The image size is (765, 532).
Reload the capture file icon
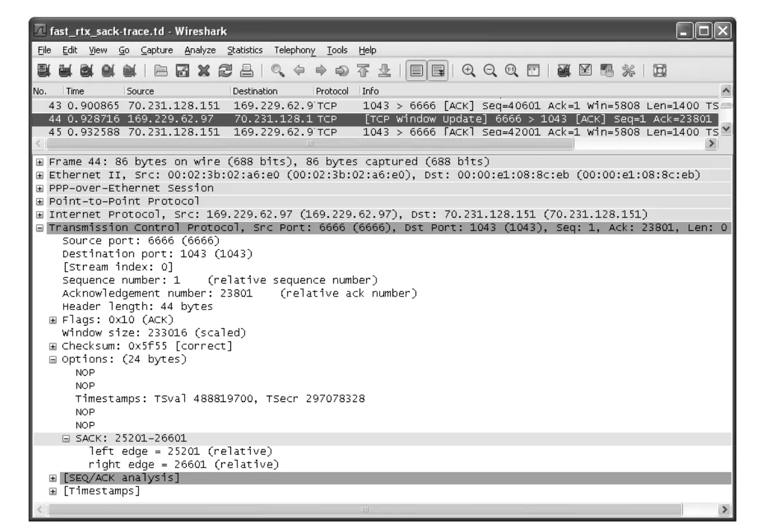tap(225, 71)
